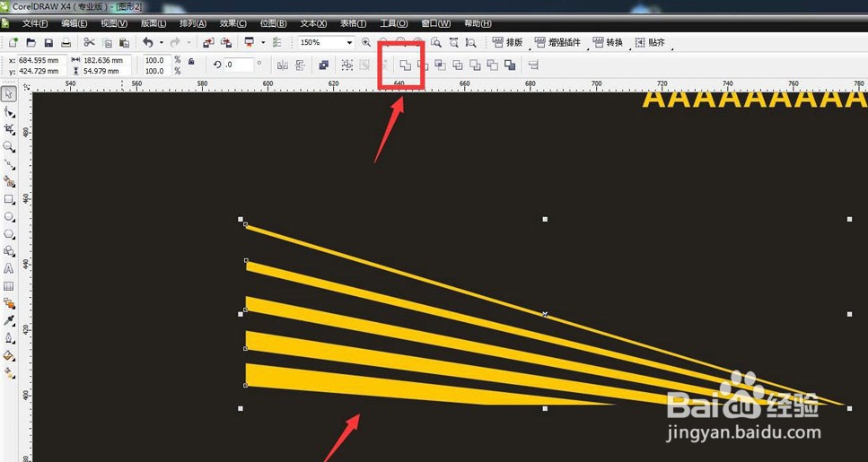Expand the undo history dropdown arrow
The image size is (868, 462).
(x=161, y=42)
